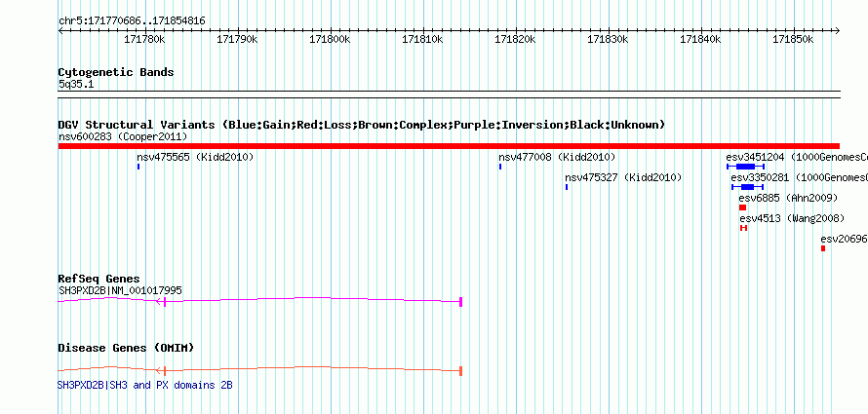The height and width of the screenshot is (414, 868).
Task: Click the arrow exon on the orange OMIM gene
Action: pos(161,371)
